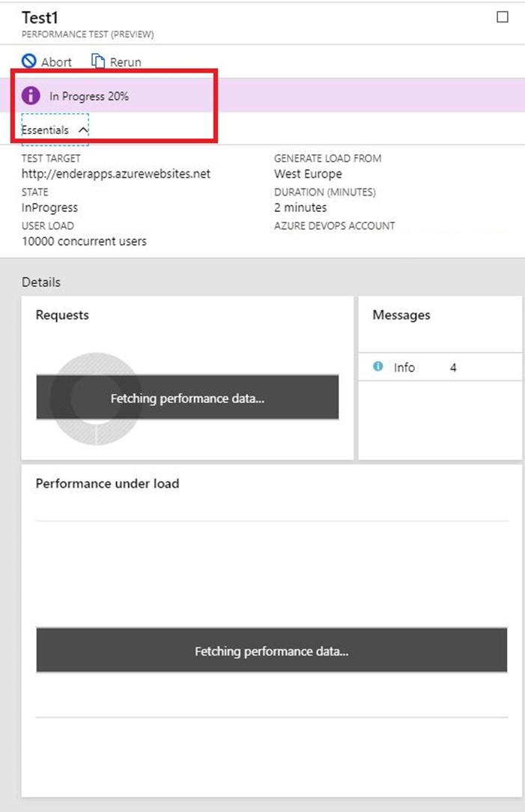Click the purple info status icon
Viewport: 525px width, 812px height.
31,96
